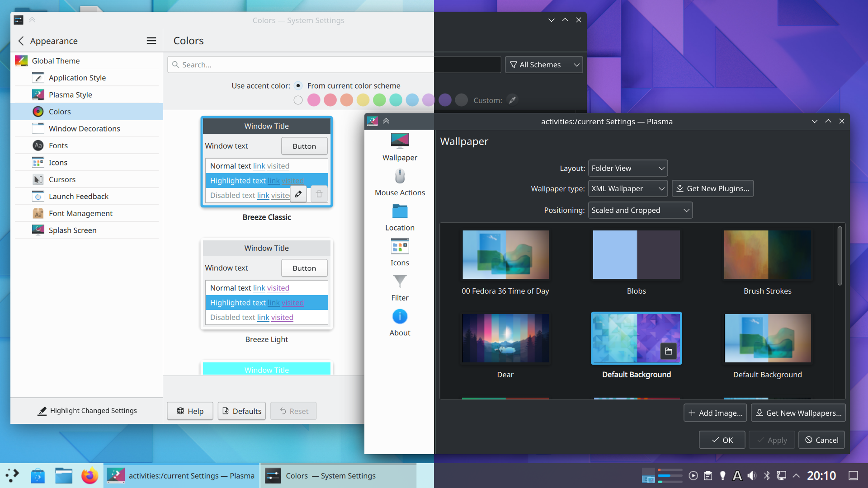Click the 20:10 clock in the panel

click(x=821, y=475)
